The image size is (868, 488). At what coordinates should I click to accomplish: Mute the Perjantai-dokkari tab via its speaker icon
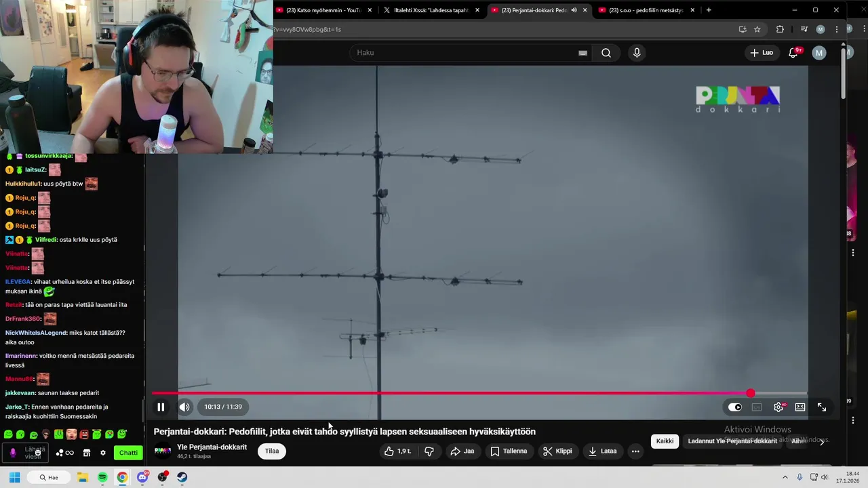tap(574, 10)
